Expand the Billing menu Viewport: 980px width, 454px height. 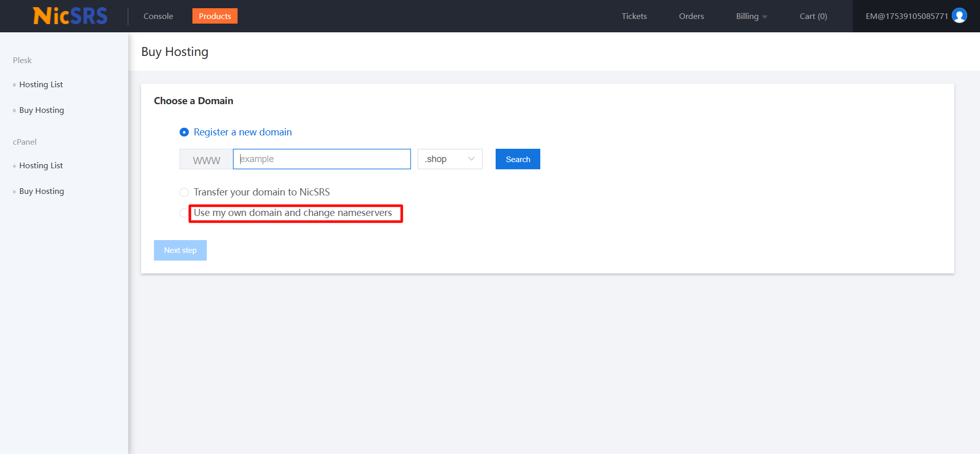click(x=751, y=16)
